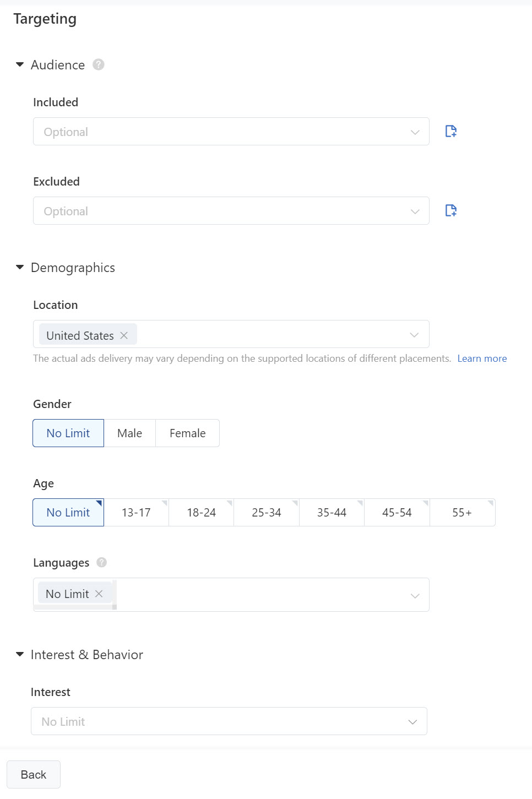The image size is (532, 799).
Task: Toggle the 18-24 age range
Action: point(201,513)
